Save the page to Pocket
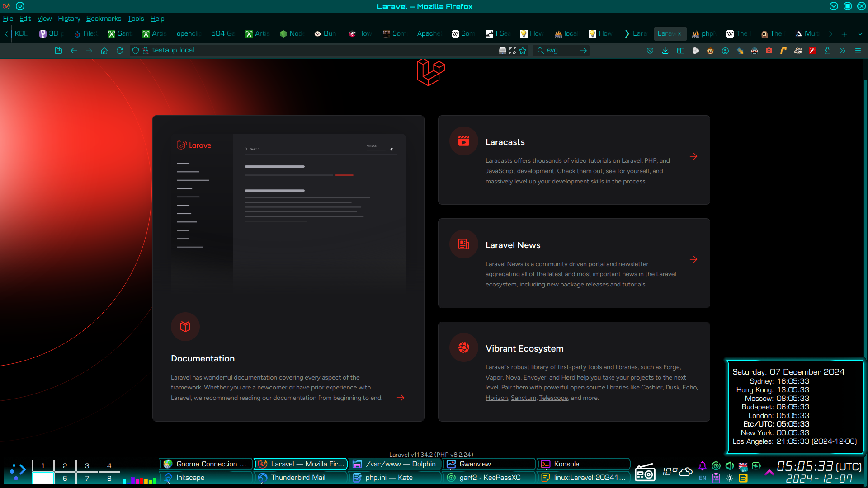The height and width of the screenshot is (488, 868). [x=650, y=51]
